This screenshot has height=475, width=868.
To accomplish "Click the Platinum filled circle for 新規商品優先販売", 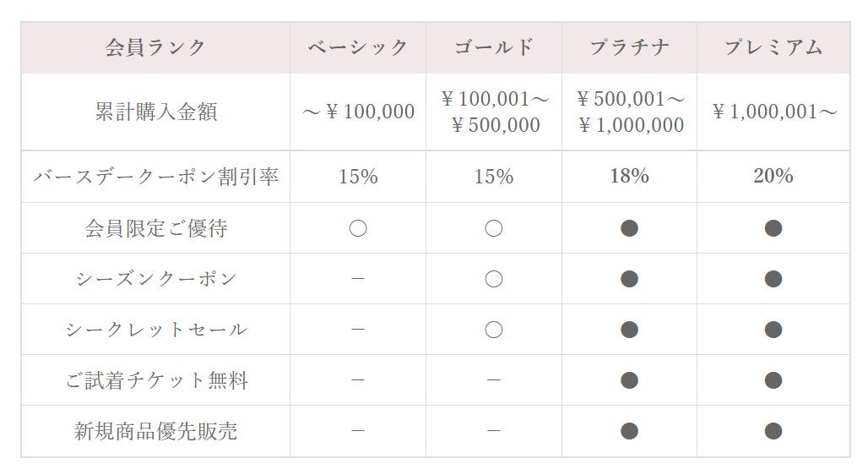I will click(x=629, y=431).
